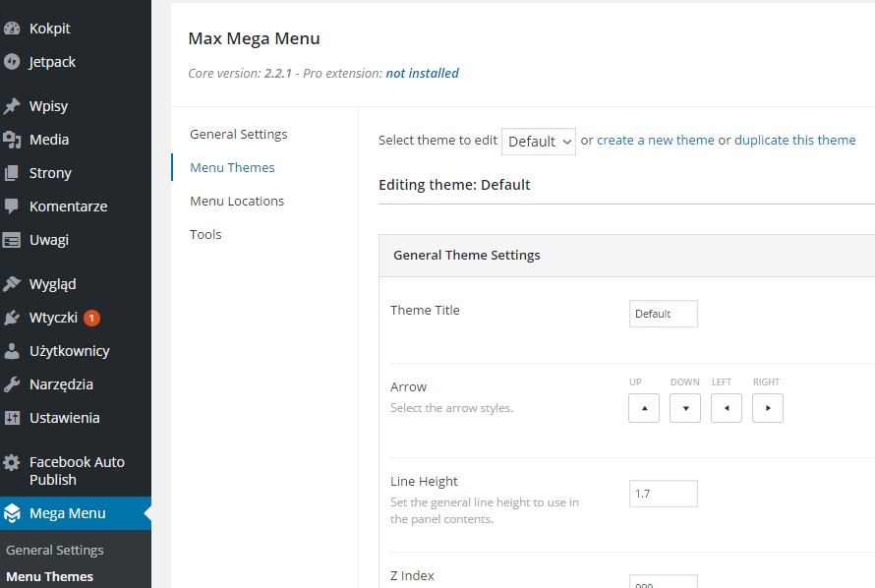Click the Wtyczki plug icon

12,318
